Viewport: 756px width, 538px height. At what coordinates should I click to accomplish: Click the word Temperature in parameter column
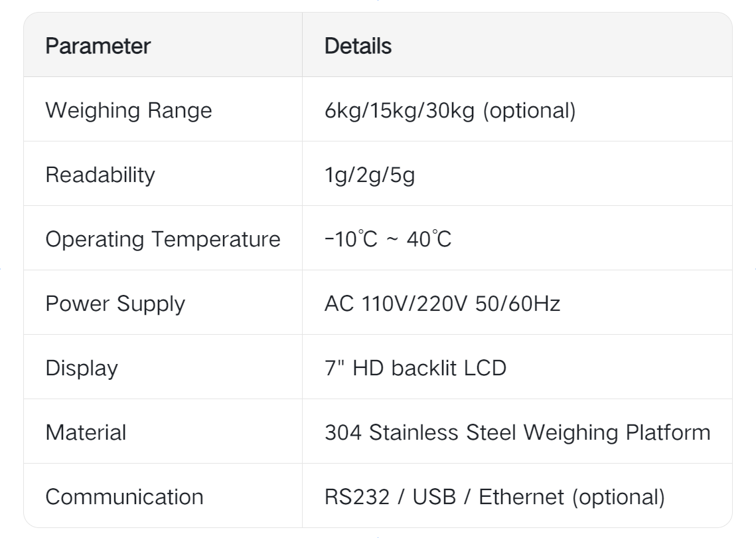coord(219,239)
